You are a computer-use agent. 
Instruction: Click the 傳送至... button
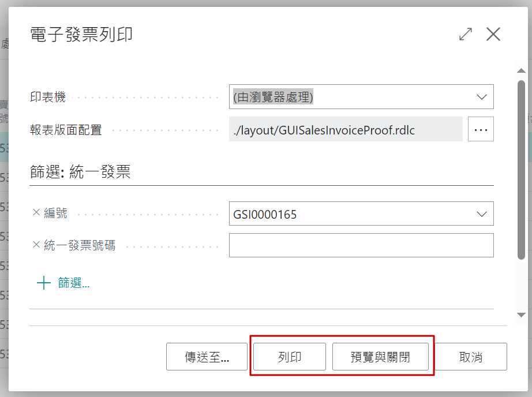[207, 357]
